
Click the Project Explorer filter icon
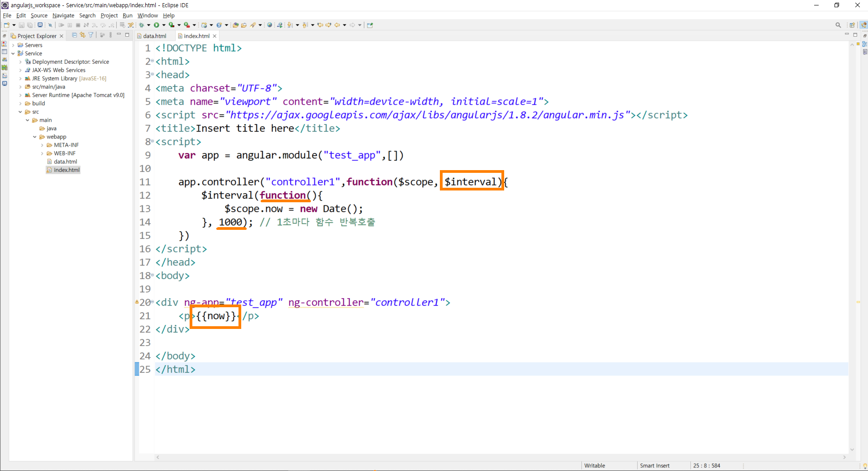(x=91, y=35)
